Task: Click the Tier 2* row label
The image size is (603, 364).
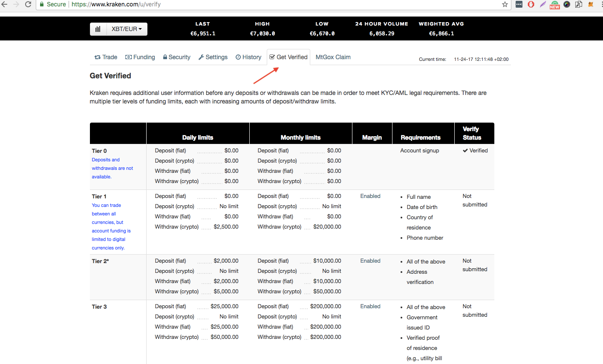Action: pos(101,261)
